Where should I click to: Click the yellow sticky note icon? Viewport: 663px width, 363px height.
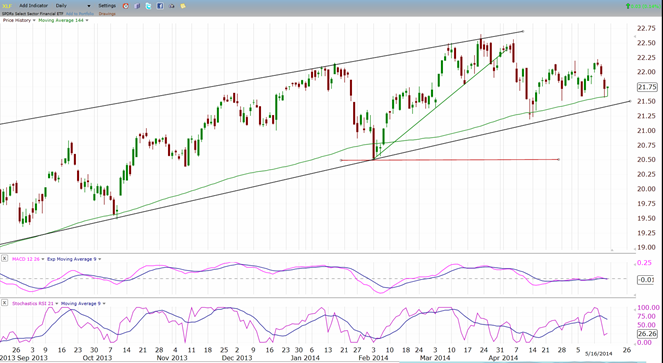tap(183, 6)
